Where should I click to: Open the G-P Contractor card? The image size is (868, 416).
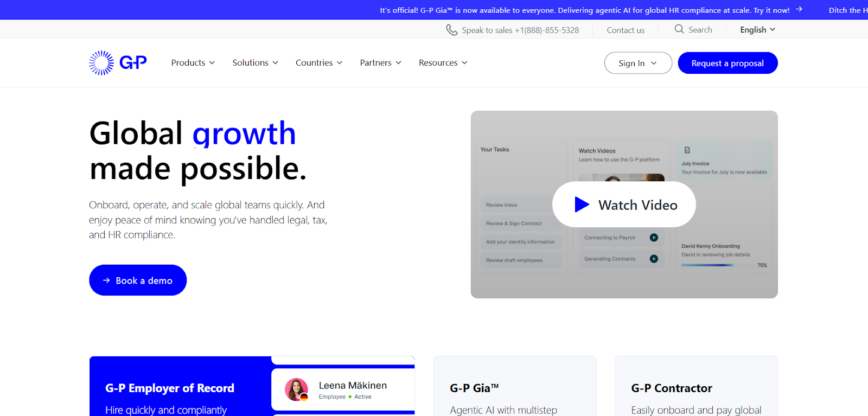click(696, 386)
